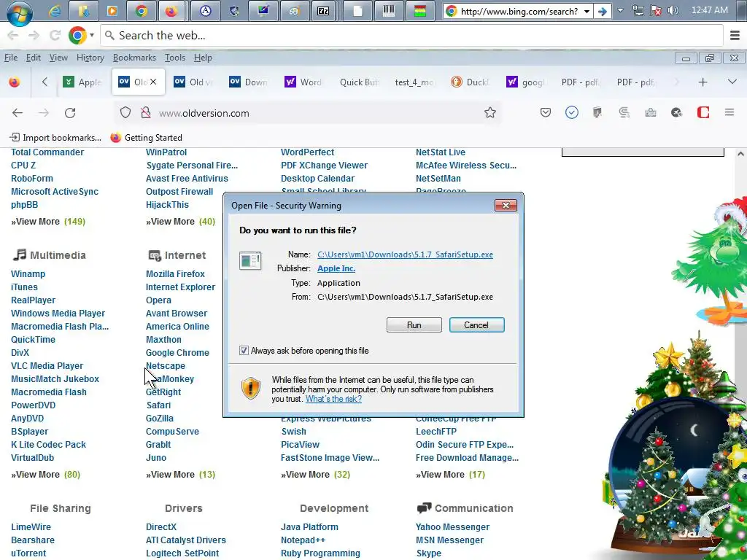Open a new tab with plus button

tap(703, 82)
